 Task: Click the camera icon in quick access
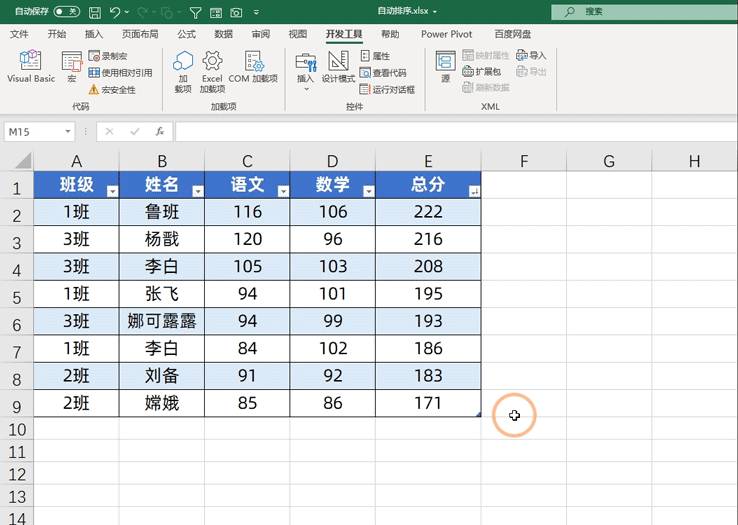coord(236,13)
